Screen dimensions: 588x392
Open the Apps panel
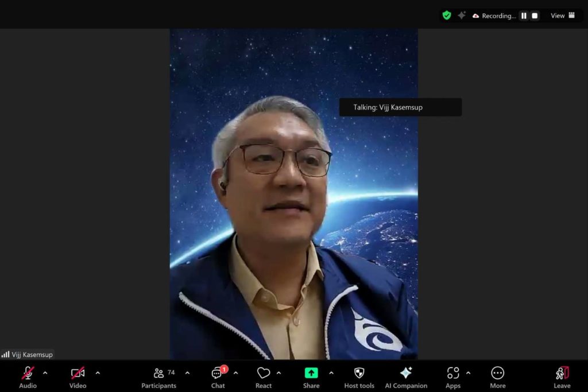point(453,378)
